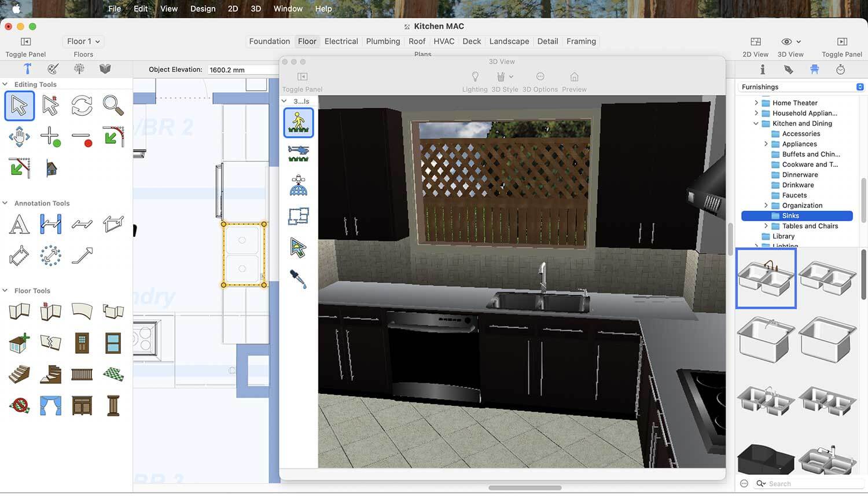868x498 pixels.
Task: Pick the dimension annotation tool
Action: point(50,224)
